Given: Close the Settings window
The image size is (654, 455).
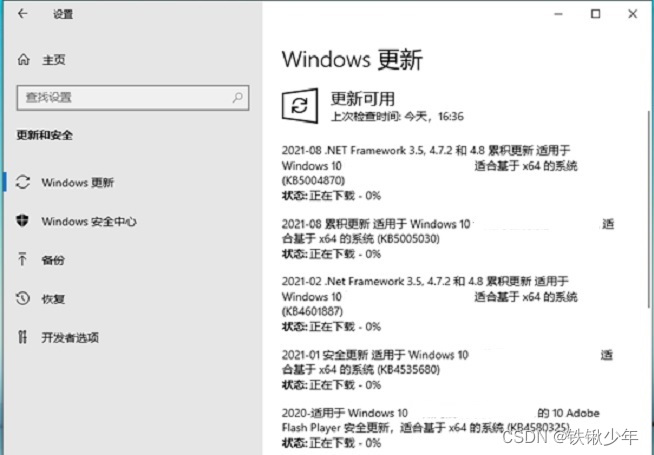Looking at the screenshot, I should 632,14.
